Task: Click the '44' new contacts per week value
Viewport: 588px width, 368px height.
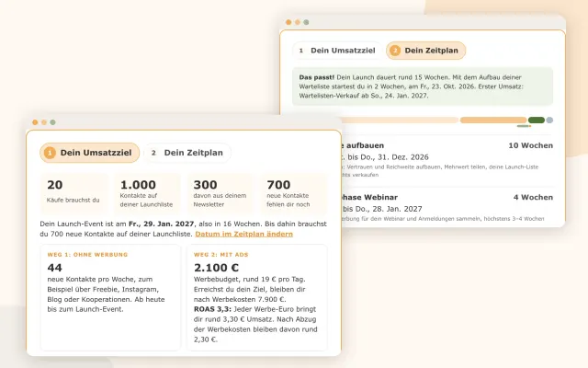Action: pyautogui.click(x=55, y=268)
